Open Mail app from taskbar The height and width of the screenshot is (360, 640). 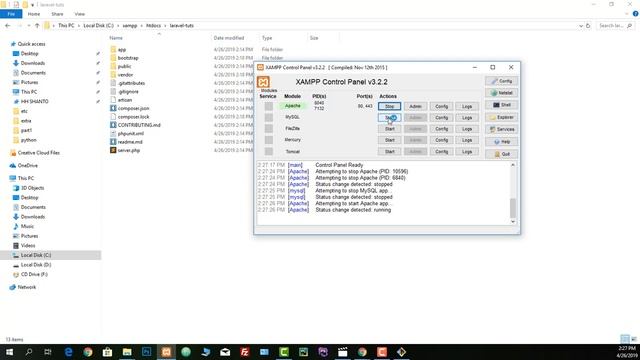click(225, 351)
